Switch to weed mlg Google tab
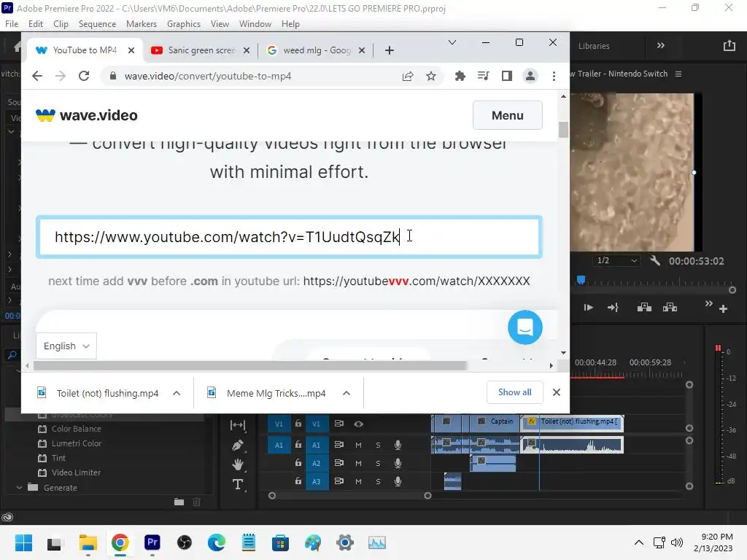This screenshot has height=560, width=747. pos(317,50)
